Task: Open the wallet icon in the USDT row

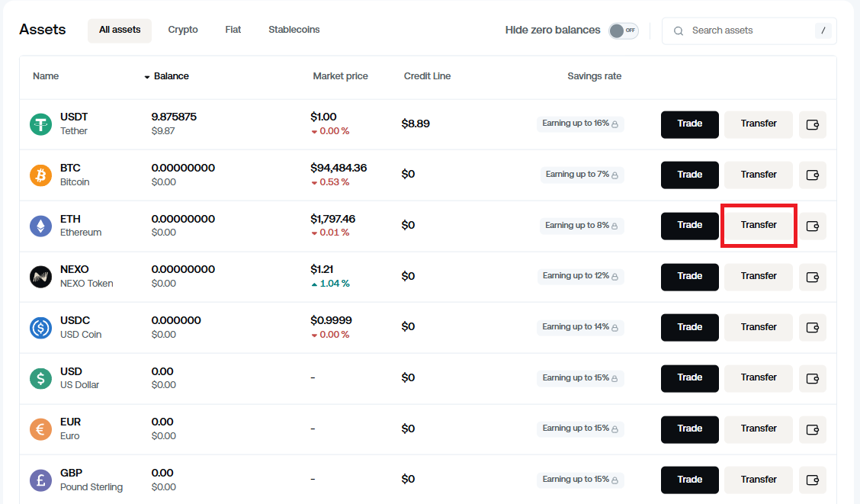Action: coord(812,124)
